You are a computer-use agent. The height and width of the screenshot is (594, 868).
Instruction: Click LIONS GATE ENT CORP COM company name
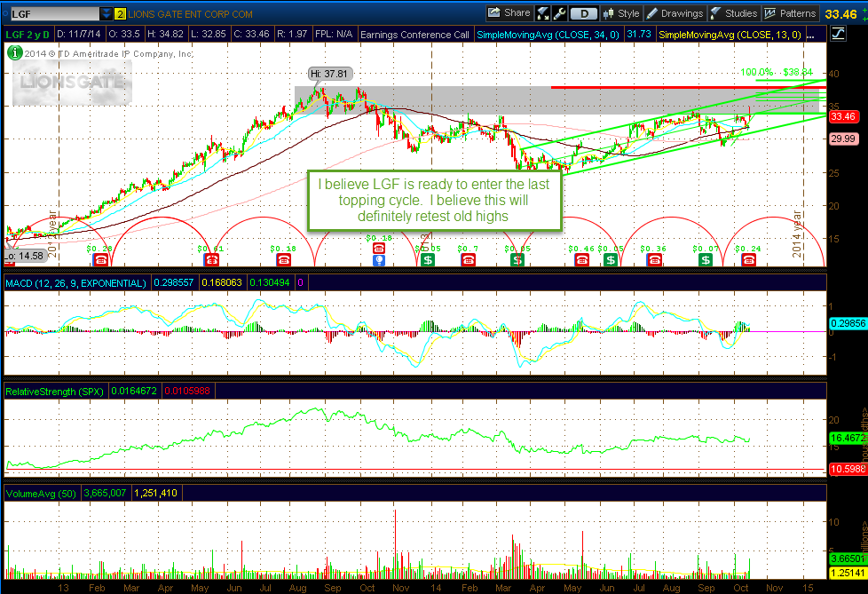[191, 14]
